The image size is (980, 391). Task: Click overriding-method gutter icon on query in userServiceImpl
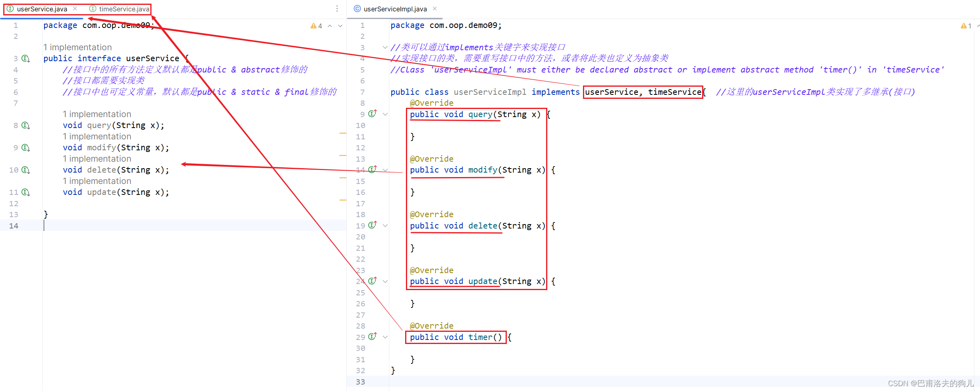coord(372,114)
